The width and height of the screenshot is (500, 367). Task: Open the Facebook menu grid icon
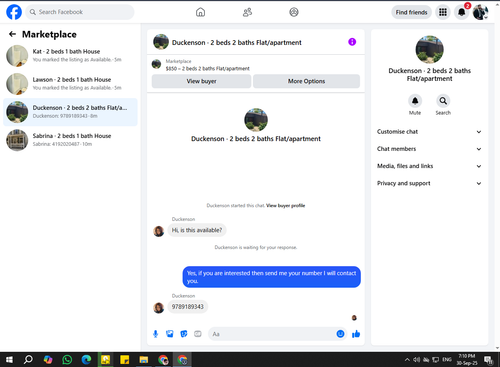pyautogui.click(x=443, y=12)
